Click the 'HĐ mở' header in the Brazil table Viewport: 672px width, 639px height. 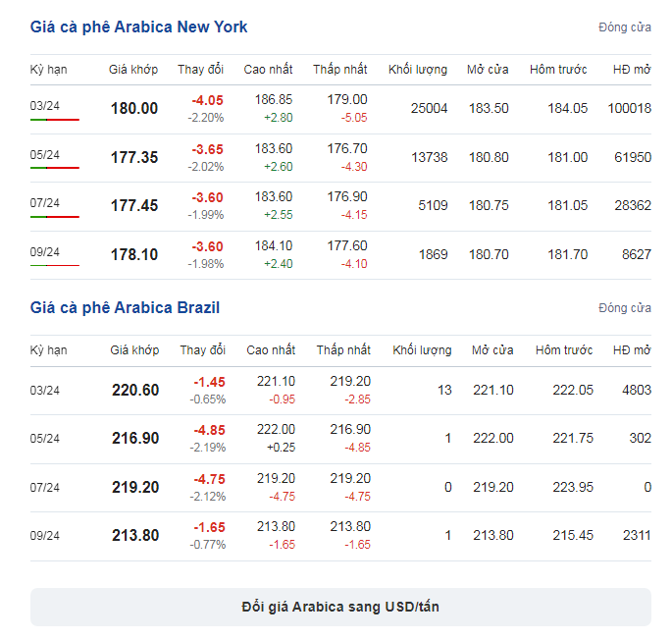[632, 350]
